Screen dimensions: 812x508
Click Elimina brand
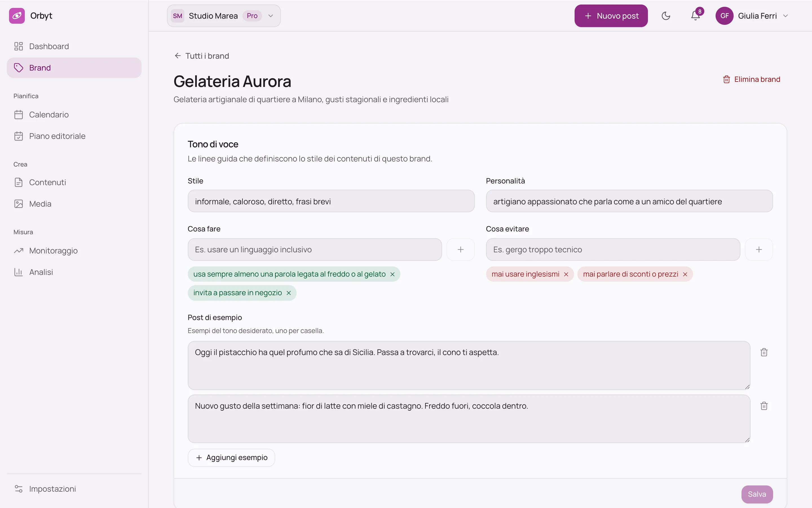(x=751, y=79)
